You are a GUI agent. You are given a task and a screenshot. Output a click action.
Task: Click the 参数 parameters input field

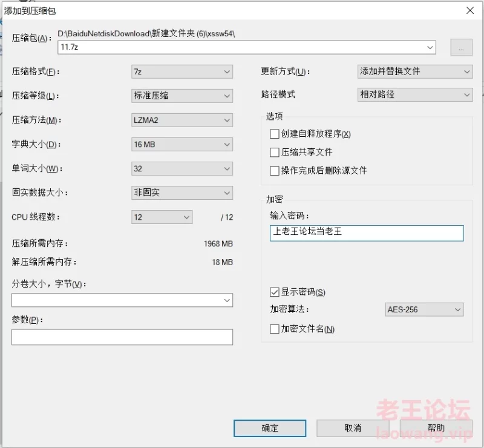[x=122, y=337]
